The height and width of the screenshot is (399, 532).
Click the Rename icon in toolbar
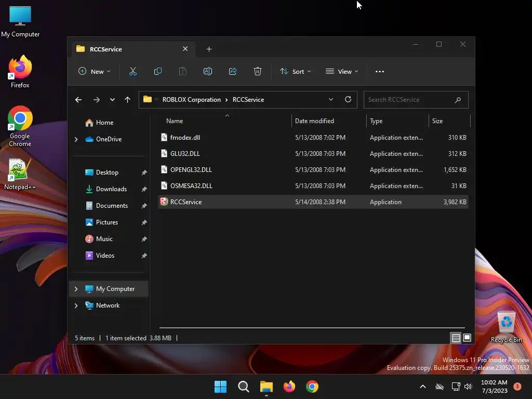(x=208, y=71)
